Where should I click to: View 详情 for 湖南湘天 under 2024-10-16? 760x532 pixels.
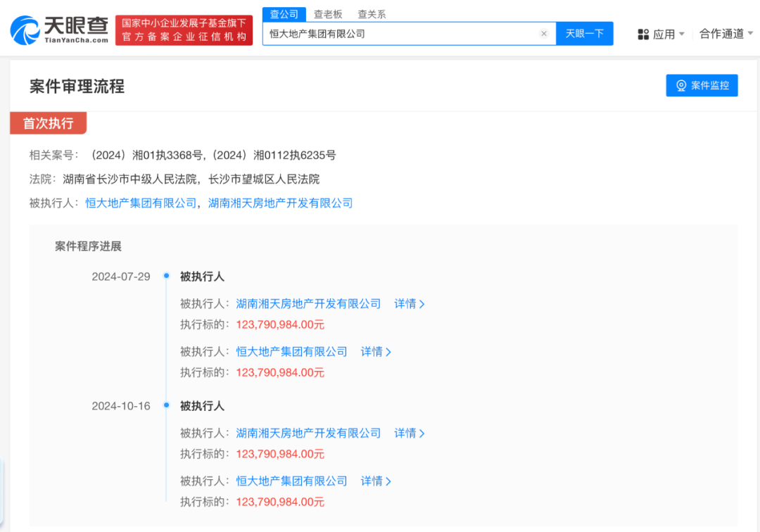tap(409, 433)
